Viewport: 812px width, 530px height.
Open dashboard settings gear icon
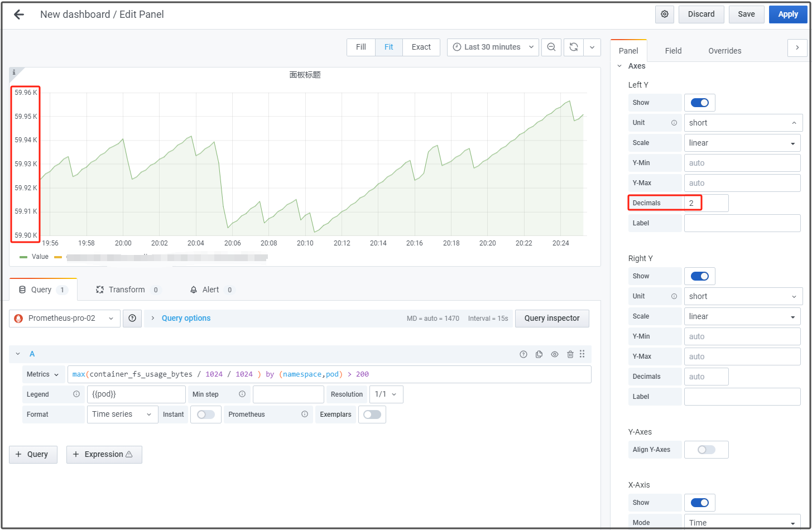pyautogui.click(x=664, y=15)
